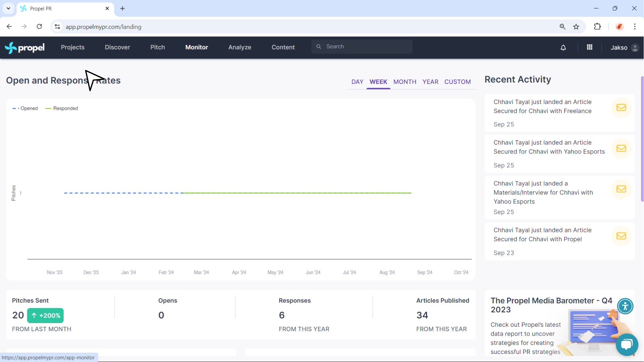
Task: Click the +200% growth badge
Action: coord(45,315)
